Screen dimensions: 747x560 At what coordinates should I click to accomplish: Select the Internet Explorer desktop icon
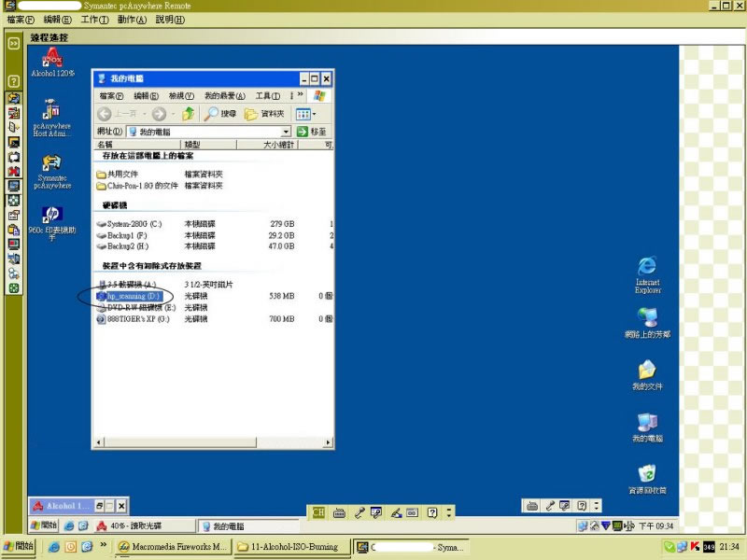(647, 275)
